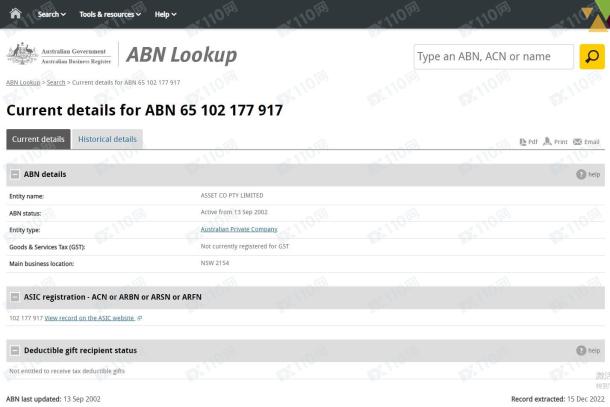Print the ABN details page

(555, 142)
